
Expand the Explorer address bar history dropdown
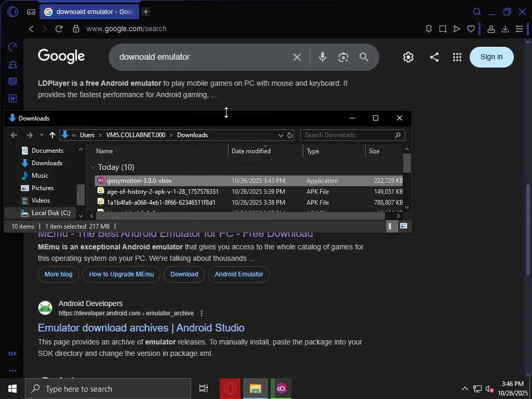[281, 136]
